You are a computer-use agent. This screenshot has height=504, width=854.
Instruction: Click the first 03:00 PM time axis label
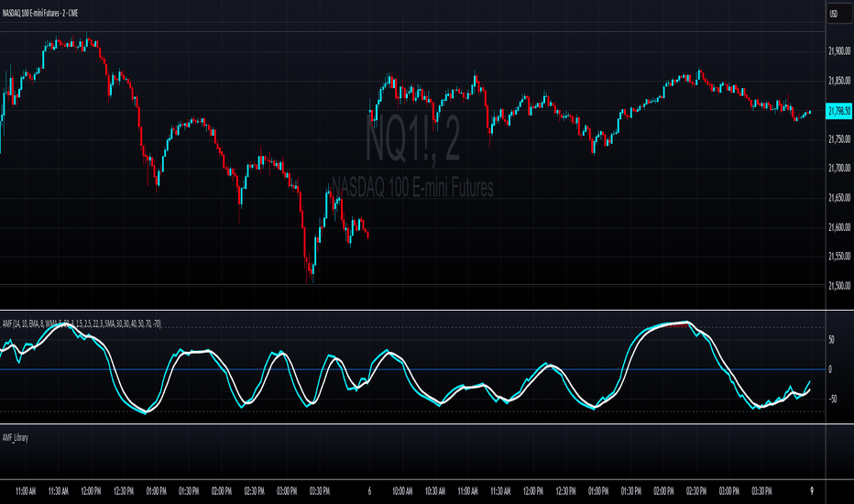(287, 491)
